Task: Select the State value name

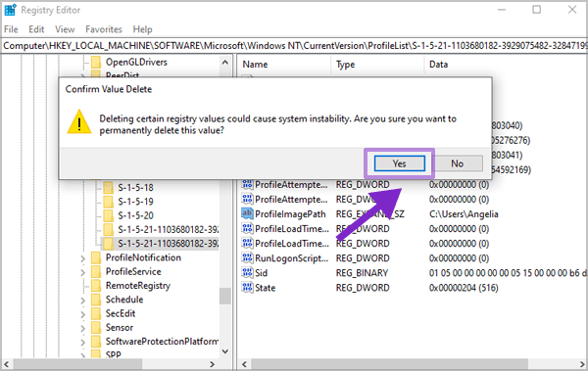Action: coord(266,288)
